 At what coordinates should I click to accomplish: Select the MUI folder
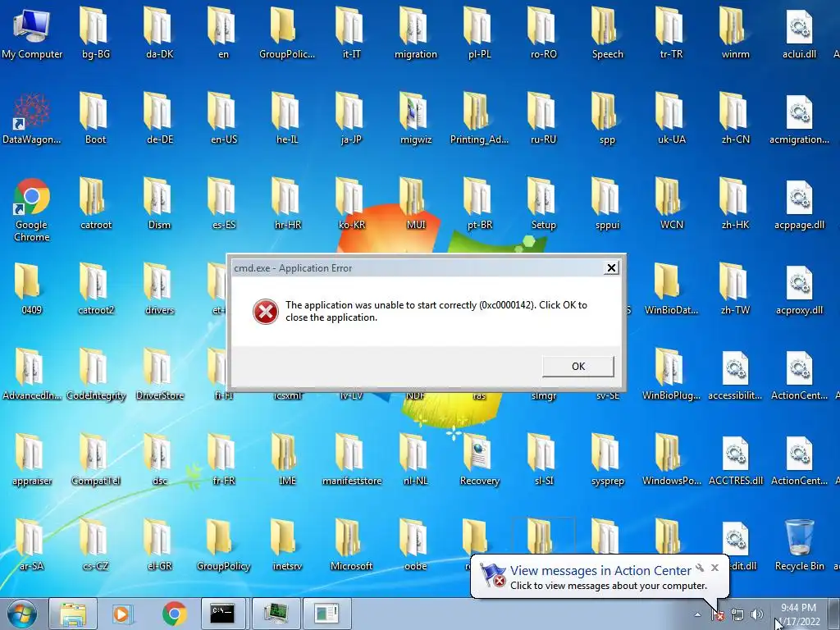click(416, 204)
